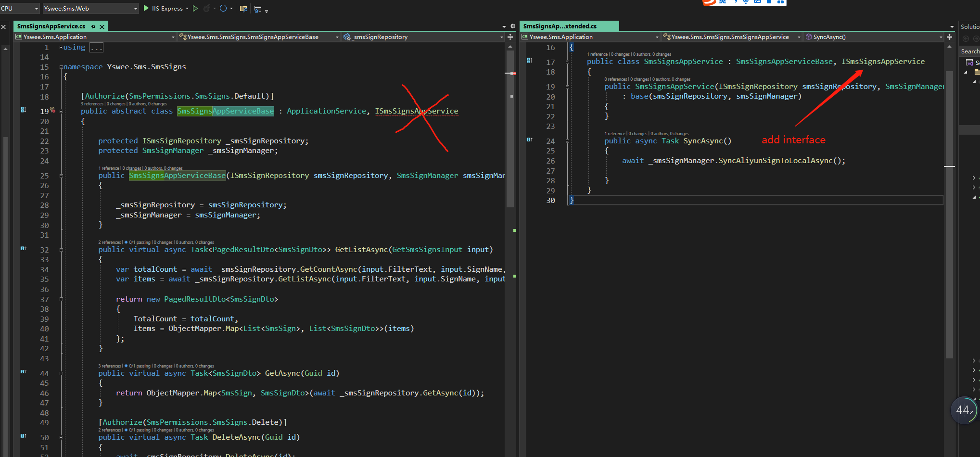Click inheritance margin icon beside line 32
The height and width of the screenshot is (457, 980).
[x=23, y=249]
